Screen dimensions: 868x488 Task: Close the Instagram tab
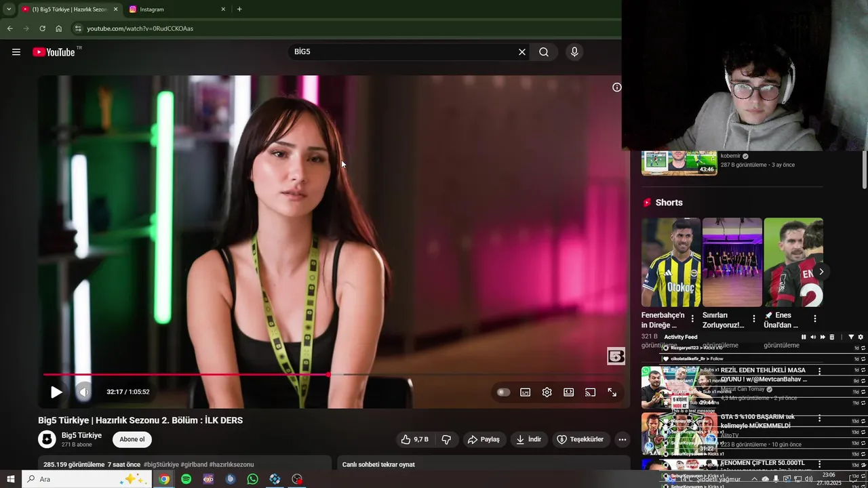point(223,9)
